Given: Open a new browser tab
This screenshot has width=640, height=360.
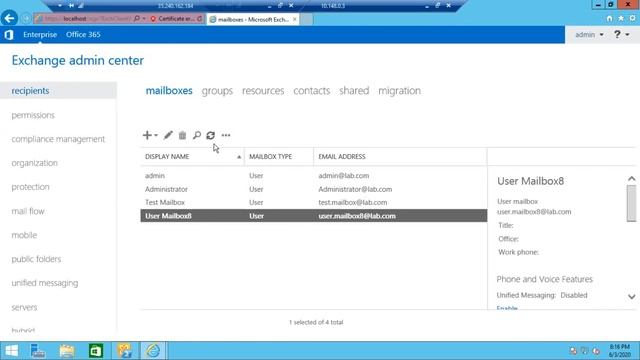Looking at the screenshot, I should click(307, 19).
